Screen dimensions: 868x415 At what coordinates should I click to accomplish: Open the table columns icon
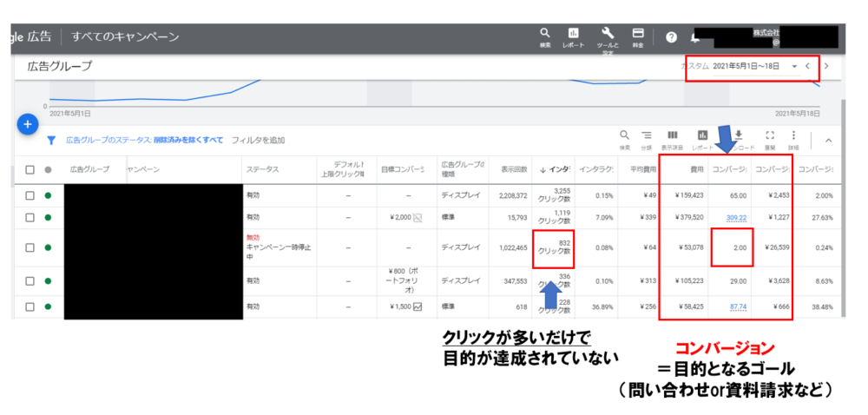point(672,136)
